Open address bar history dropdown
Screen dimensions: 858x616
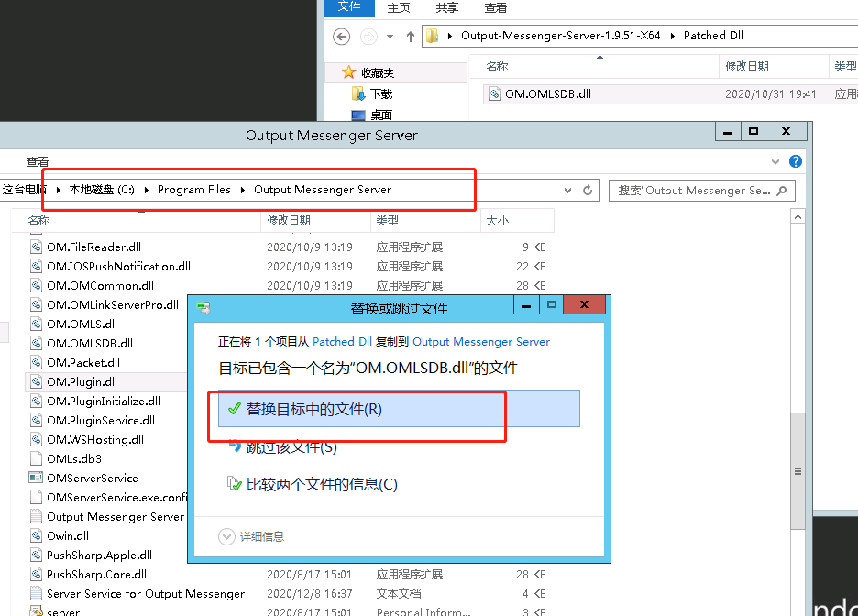click(568, 191)
